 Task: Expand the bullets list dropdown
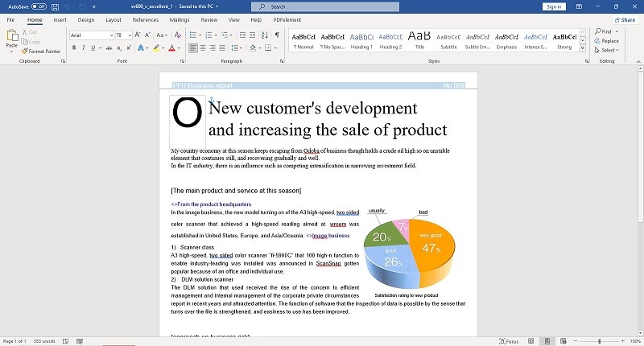200,35
